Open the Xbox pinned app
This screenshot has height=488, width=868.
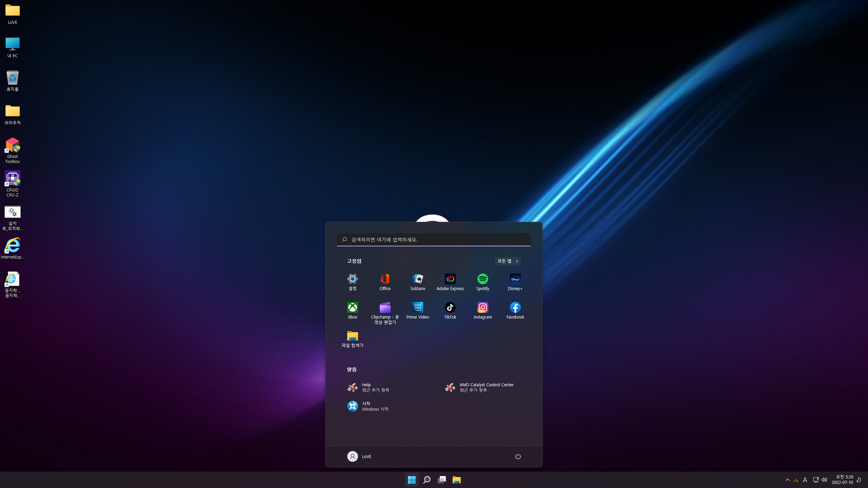[352, 310]
